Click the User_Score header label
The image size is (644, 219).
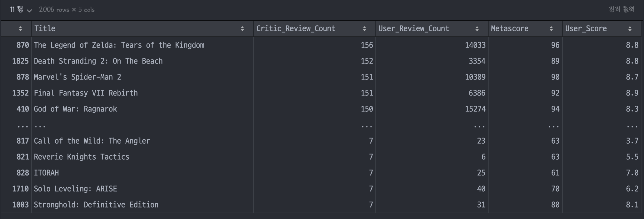pyautogui.click(x=586, y=29)
